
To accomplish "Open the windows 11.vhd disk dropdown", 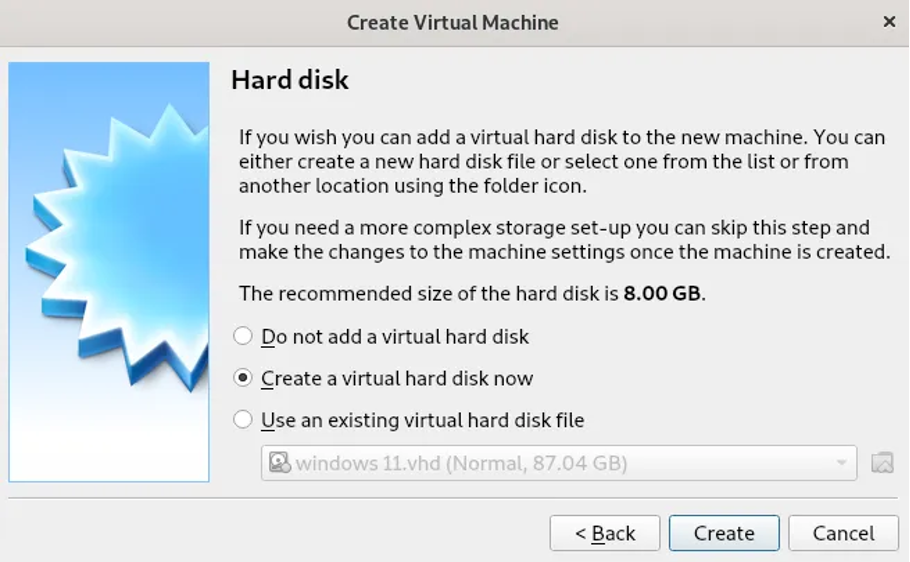I will tap(550, 463).
